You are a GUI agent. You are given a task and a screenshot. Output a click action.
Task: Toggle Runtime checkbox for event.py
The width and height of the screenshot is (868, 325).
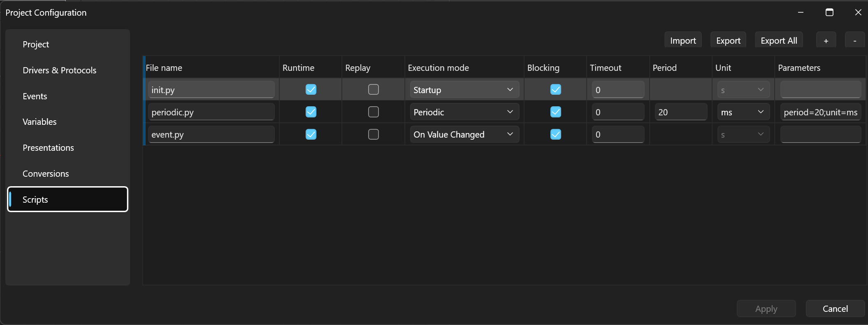click(311, 134)
